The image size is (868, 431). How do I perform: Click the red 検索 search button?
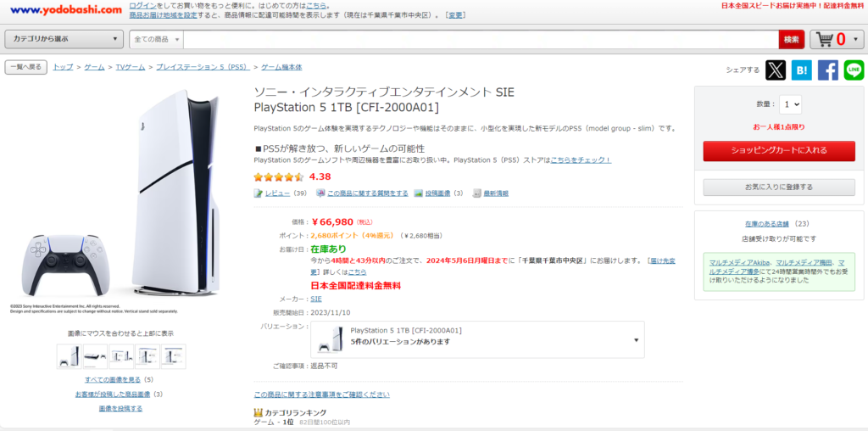pyautogui.click(x=792, y=39)
